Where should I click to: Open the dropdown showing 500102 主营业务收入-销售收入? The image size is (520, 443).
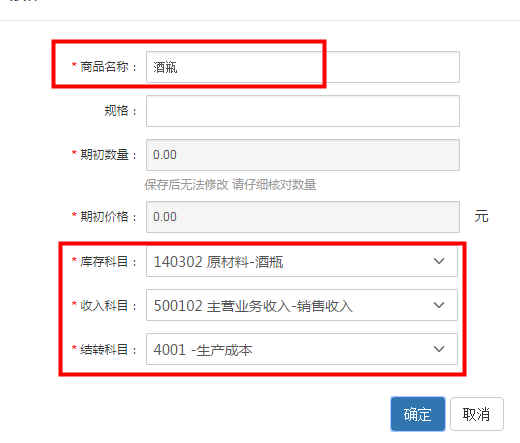(x=302, y=305)
